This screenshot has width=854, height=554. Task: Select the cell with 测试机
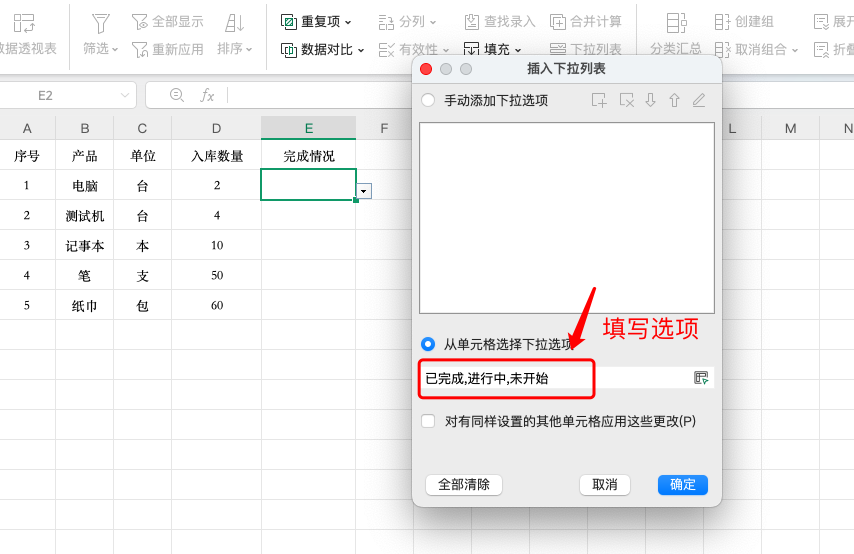point(84,216)
